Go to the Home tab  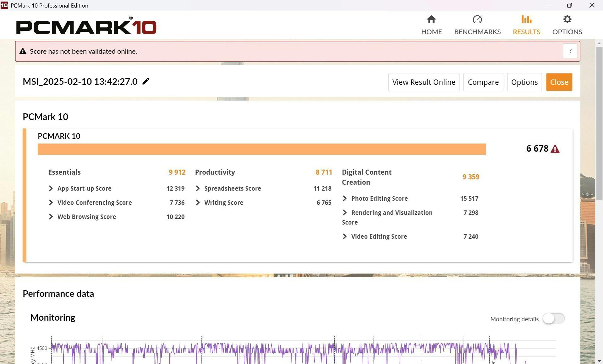pyautogui.click(x=431, y=25)
